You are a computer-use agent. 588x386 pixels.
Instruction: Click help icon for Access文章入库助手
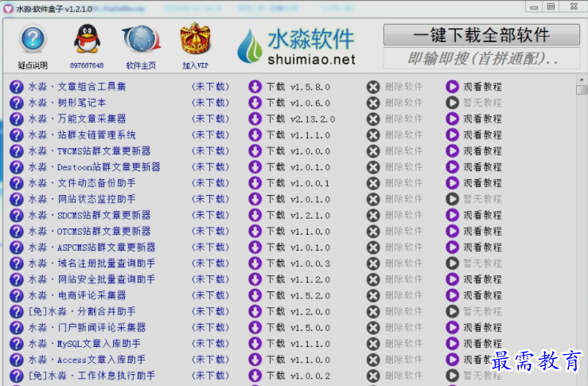17,360
